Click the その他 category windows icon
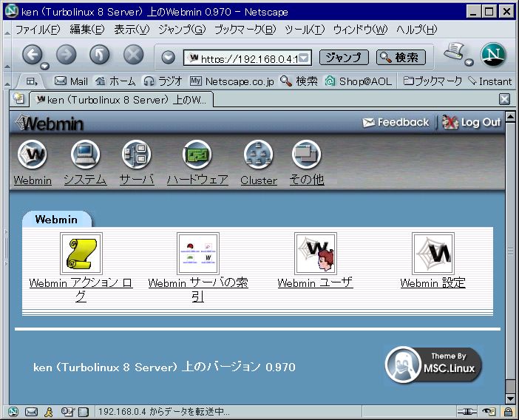519x420 pixels. tap(307, 155)
